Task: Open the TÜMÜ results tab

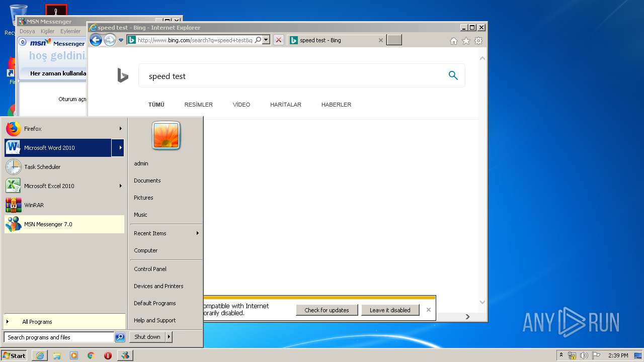Action: click(x=156, y=105)
